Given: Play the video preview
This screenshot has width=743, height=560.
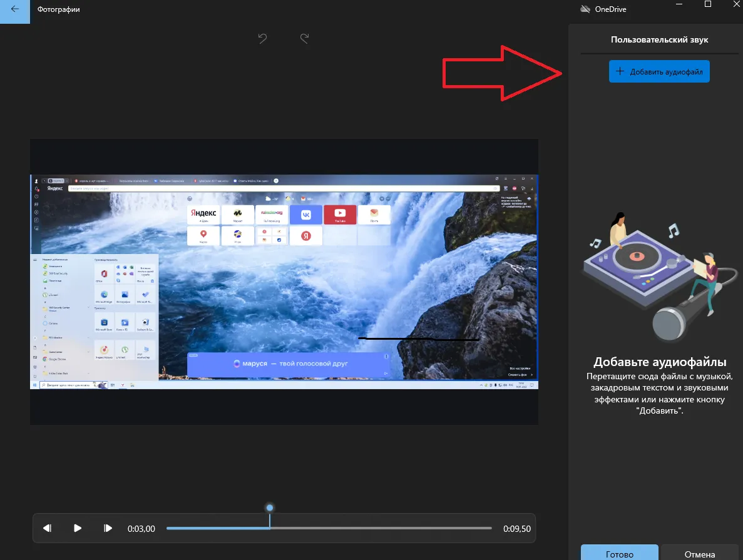Looking at the screenshot, I should coord(78,528).
